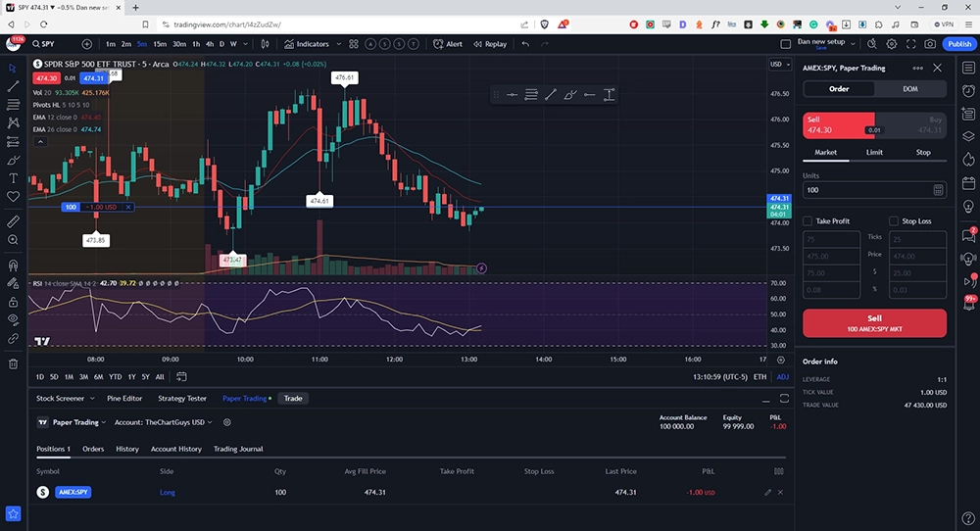Open order panel more options menu

(x=917, y=69)
